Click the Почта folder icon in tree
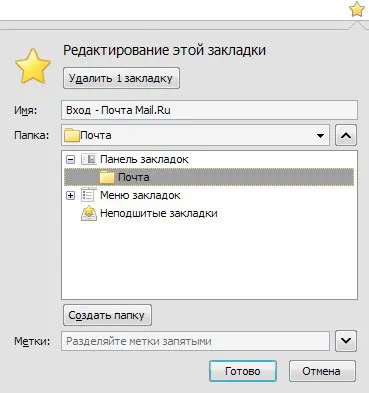Viewport: 369px width, 393px height. point(107,177)
